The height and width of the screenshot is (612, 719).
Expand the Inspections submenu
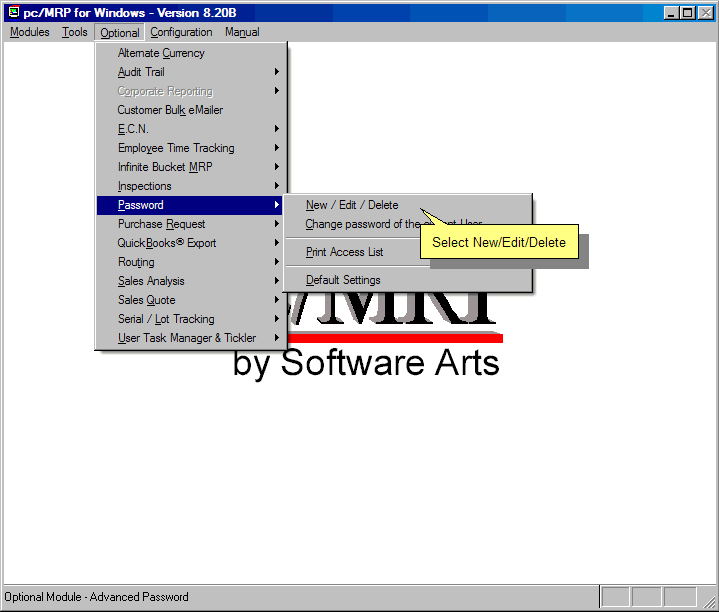(145, 186)
